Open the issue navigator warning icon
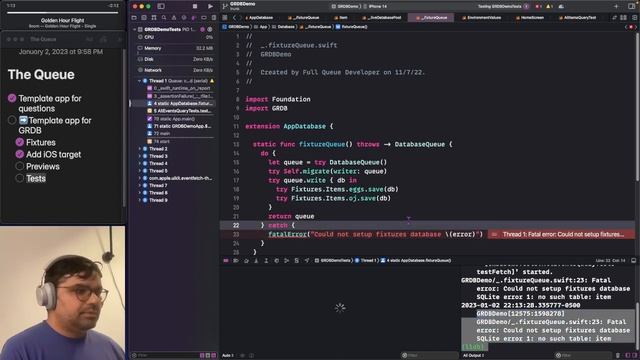640x360 pixels. (x=174, y=18)
